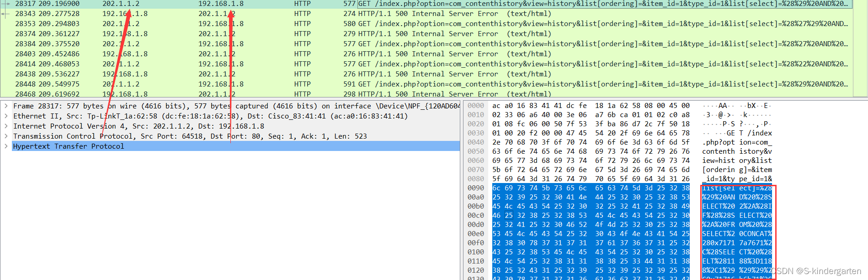
Task: Expand the Internet Protocol Version 4 row
Action: (x=6, y=126)
